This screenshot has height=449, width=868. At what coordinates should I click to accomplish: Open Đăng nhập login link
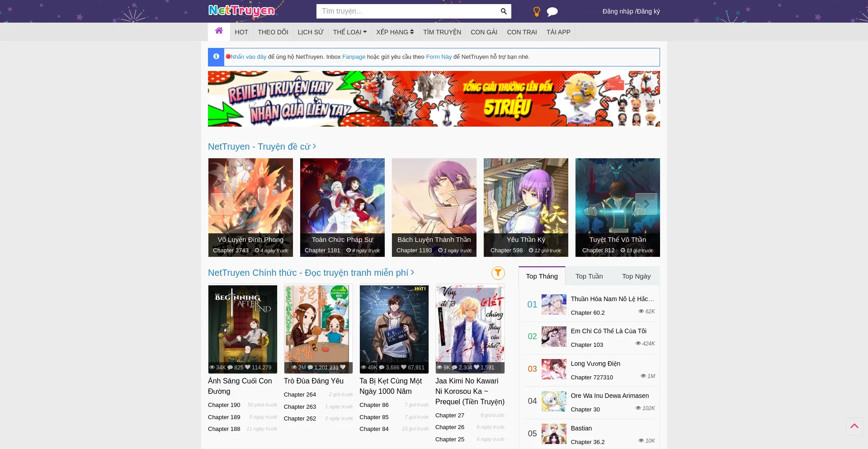click(x=618, y=11)
